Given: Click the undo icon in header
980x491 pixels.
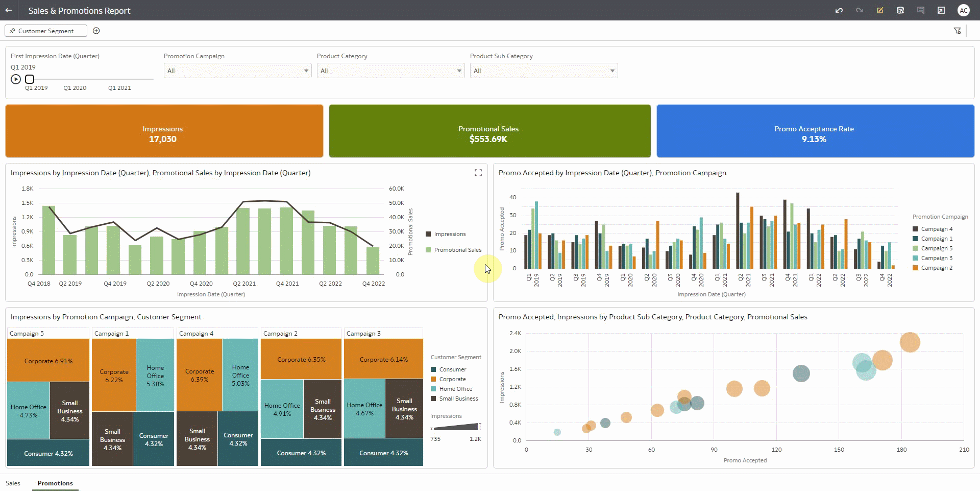Looking at the screenshot, I should coord(839,10).
